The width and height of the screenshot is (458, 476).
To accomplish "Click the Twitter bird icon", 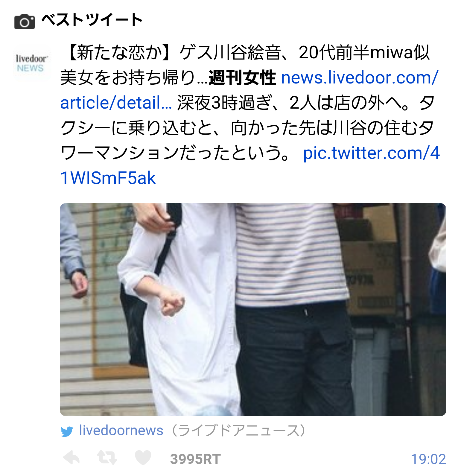I will point(67,431).
